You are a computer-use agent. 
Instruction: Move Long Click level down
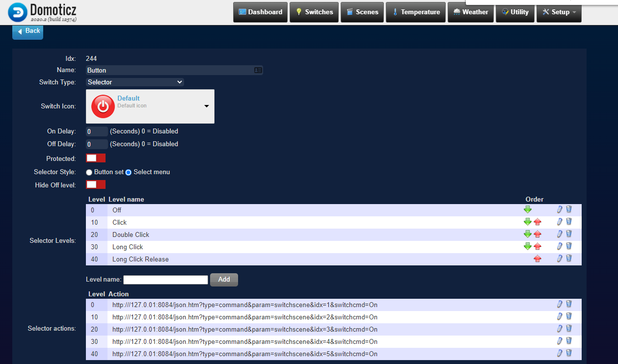[x=528, y=246]
